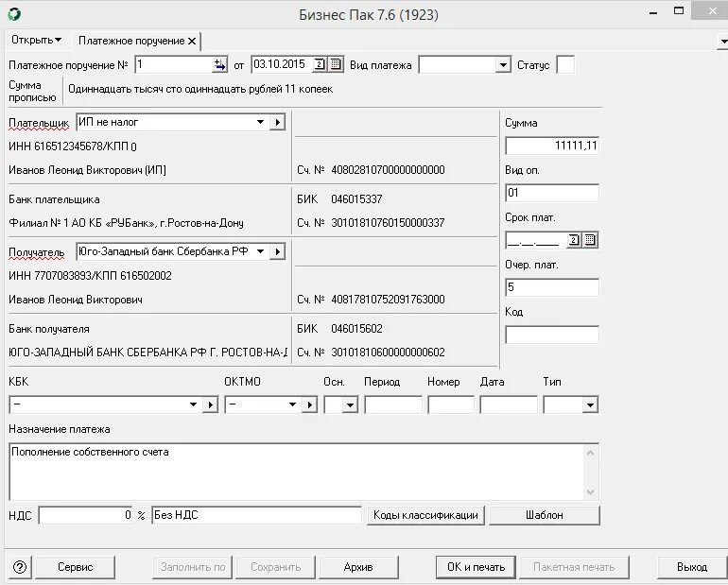Click the Вид оп. field with 01
The height and width of the screenshot is (585, 728).
pyautogui.click(x=552, y=193)
